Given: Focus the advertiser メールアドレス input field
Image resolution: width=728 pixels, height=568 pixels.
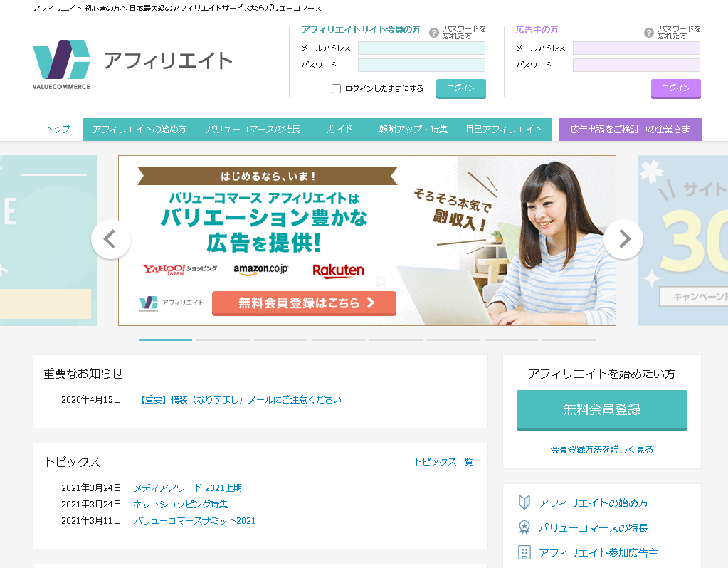Looking at the screenshot, I should pos(636,48).
